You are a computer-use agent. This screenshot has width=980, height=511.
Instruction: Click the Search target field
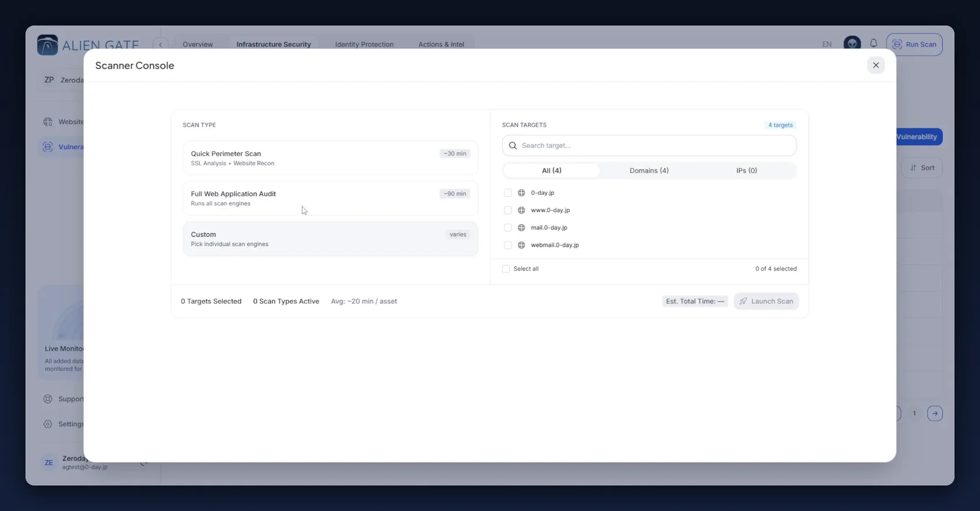649,146
